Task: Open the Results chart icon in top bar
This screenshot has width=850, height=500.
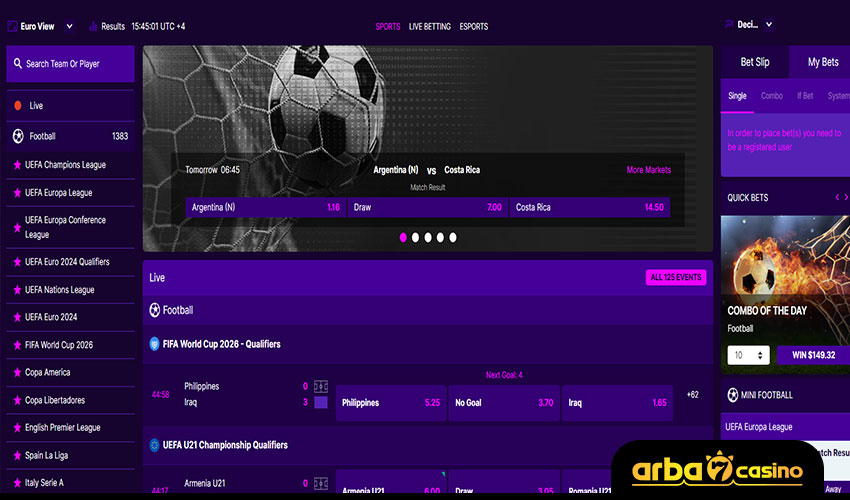Action: click(x=93, y=26)
